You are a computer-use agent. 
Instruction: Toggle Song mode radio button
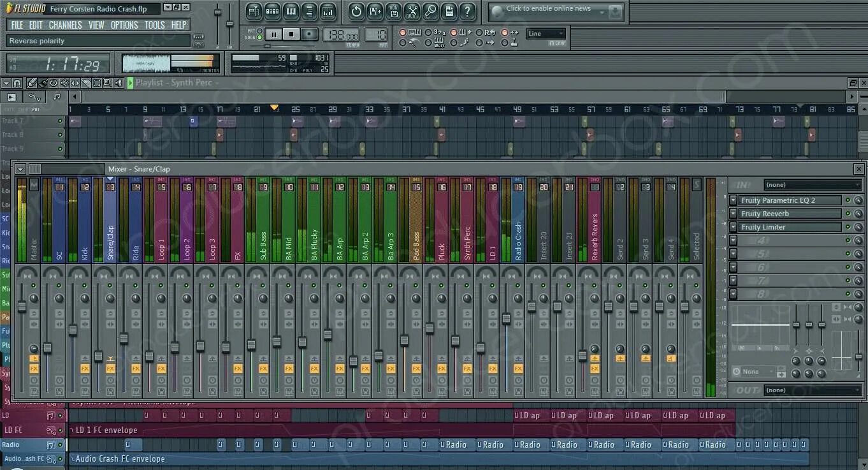pyautogui.click(x=259, y=38)
